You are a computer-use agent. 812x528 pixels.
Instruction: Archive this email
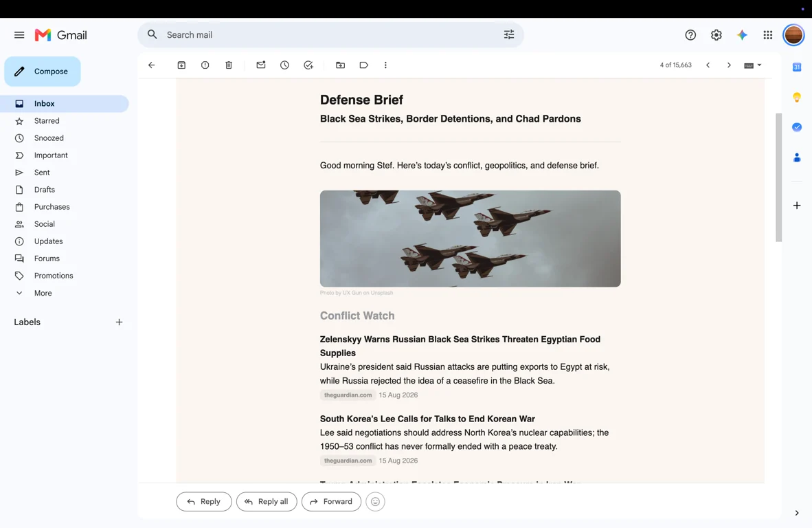(x=181, y=65)
